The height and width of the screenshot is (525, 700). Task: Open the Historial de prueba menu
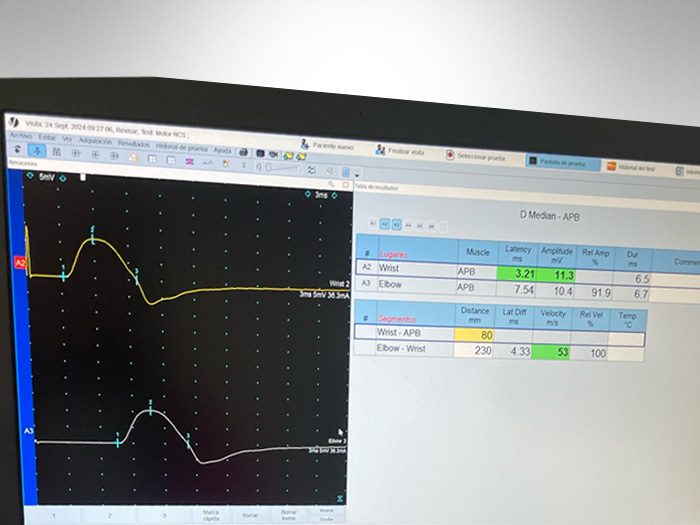tap(182, 147)
